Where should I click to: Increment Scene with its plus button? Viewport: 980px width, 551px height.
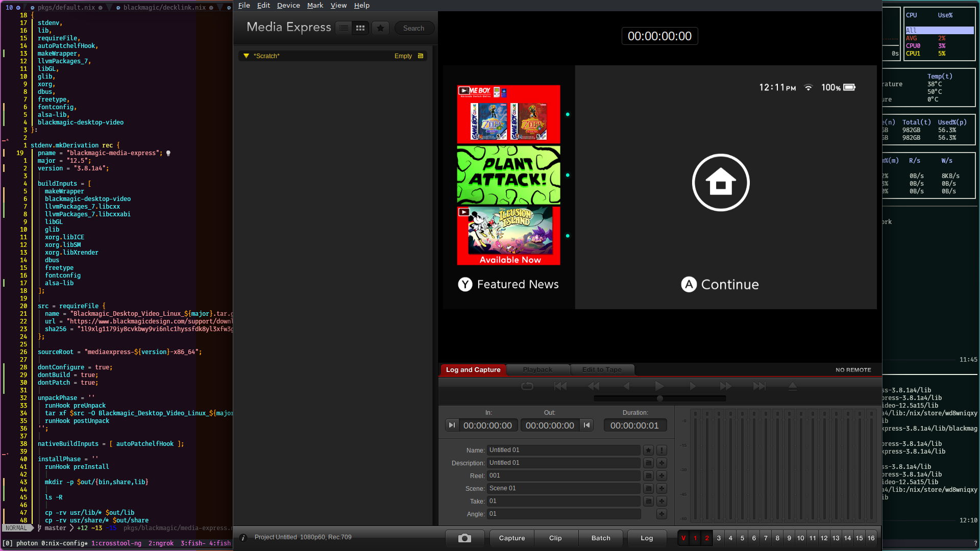click(661, 488)
